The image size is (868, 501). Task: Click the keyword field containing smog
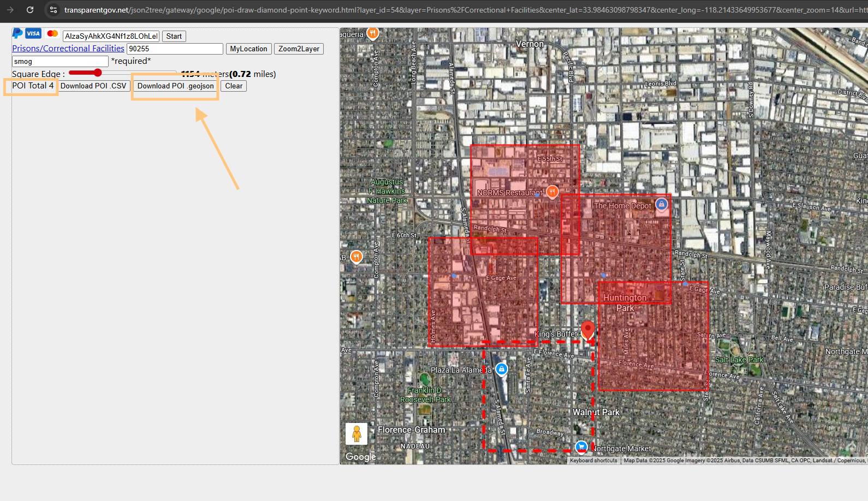pyautogui.click(x=60, y=62)
